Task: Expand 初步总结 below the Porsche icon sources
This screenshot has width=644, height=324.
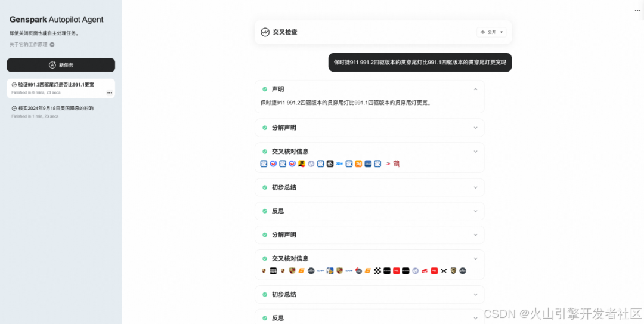Action: [x=476, y=294]
